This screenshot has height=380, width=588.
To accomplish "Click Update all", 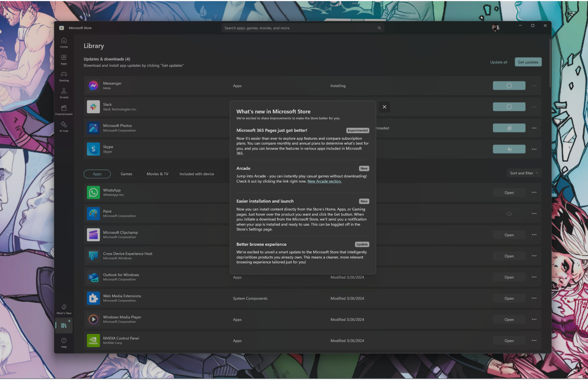I will click(499, 62).
